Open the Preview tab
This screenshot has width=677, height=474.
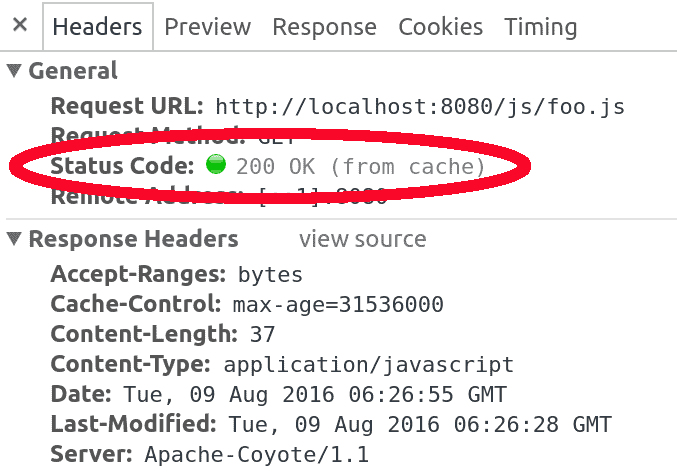207,27
